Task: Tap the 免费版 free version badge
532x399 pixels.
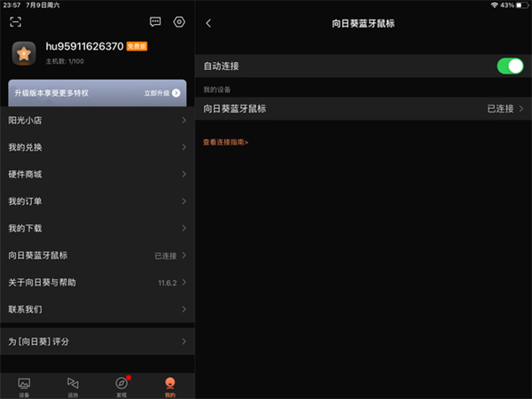Action: [136, 45]
